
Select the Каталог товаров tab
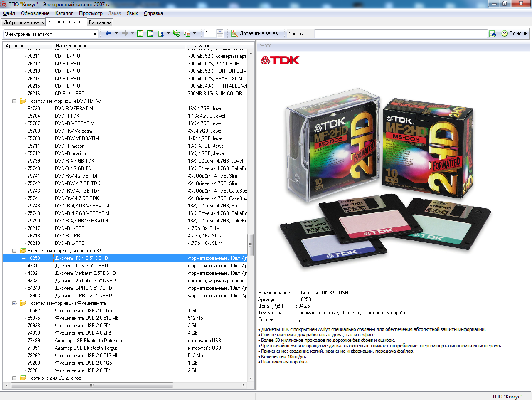click(x=66, y=22)
